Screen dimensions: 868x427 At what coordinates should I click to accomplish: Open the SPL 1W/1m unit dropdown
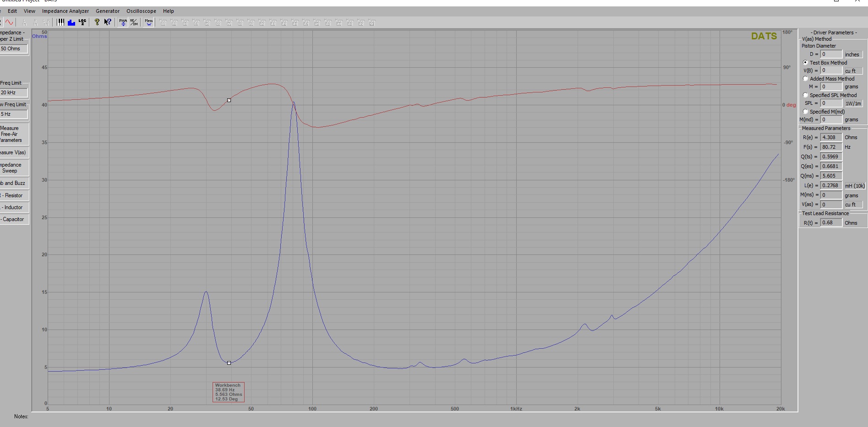coord(853,103)
